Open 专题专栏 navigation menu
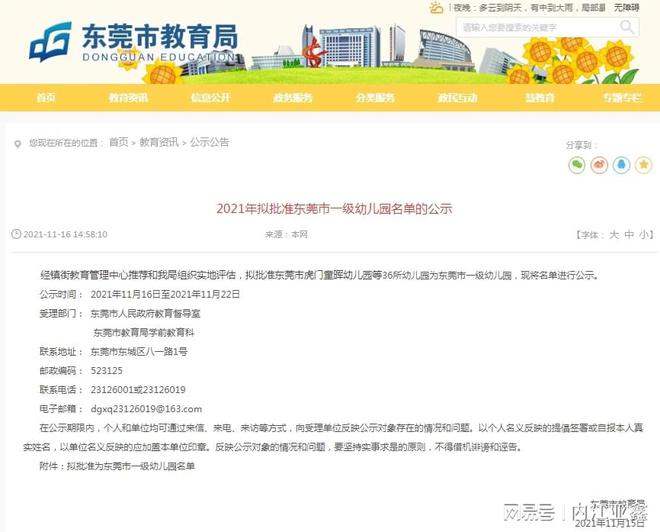Viewport: 660px width, 532px height. point(622,98)
